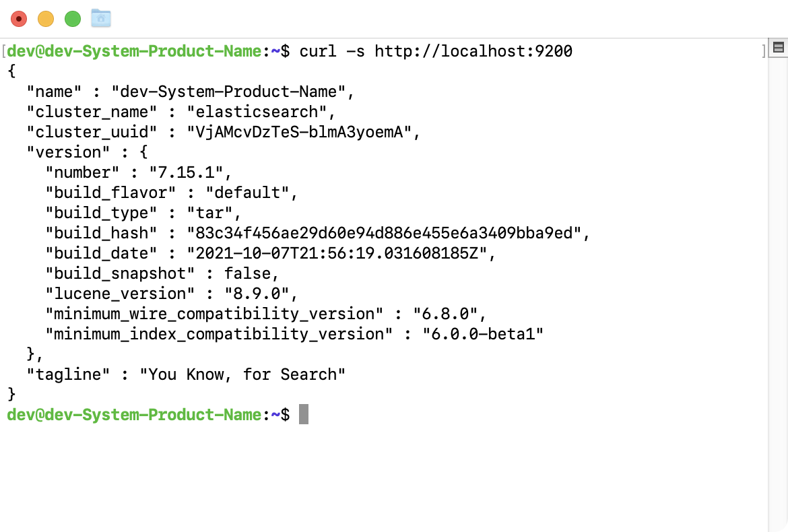The image size is (788, 532).
Task: Click the green zoom traffic light button
Action: tap(73, 18)
